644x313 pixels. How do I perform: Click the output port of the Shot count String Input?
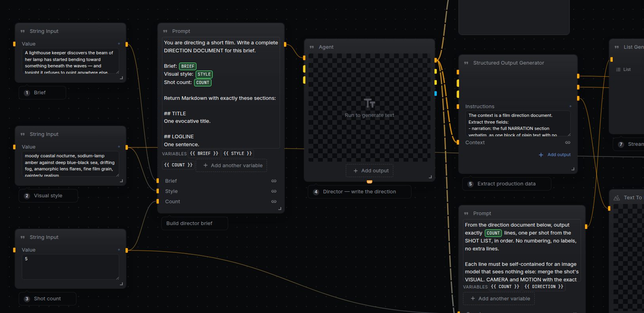tap(127, 250)
